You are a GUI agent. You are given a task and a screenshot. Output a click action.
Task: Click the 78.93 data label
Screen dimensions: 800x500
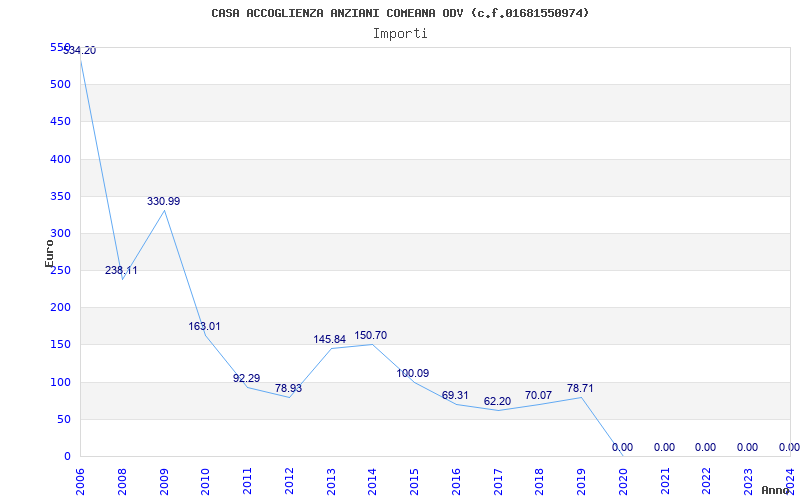288,388
